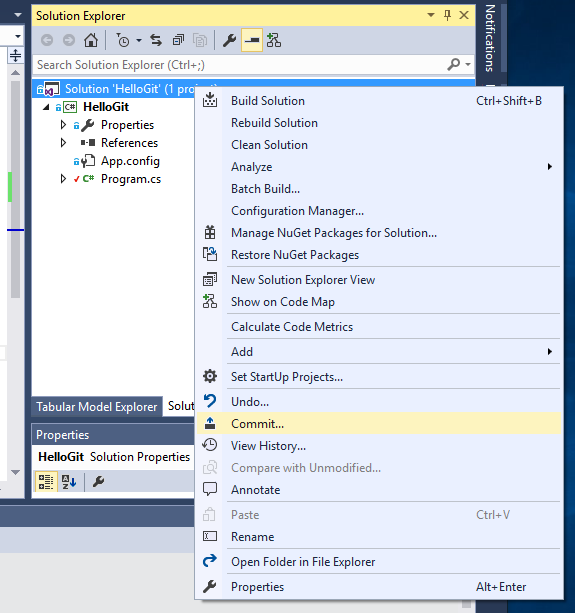Toggle auto-hide pin on Solution Explorer
This screenshot has height=613, width=575.
(x=448, y=15)
